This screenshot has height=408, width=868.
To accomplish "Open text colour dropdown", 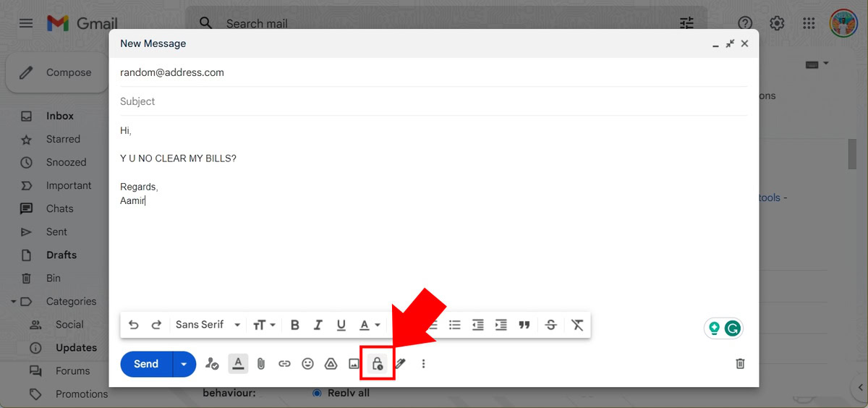I will click(370, 325).
